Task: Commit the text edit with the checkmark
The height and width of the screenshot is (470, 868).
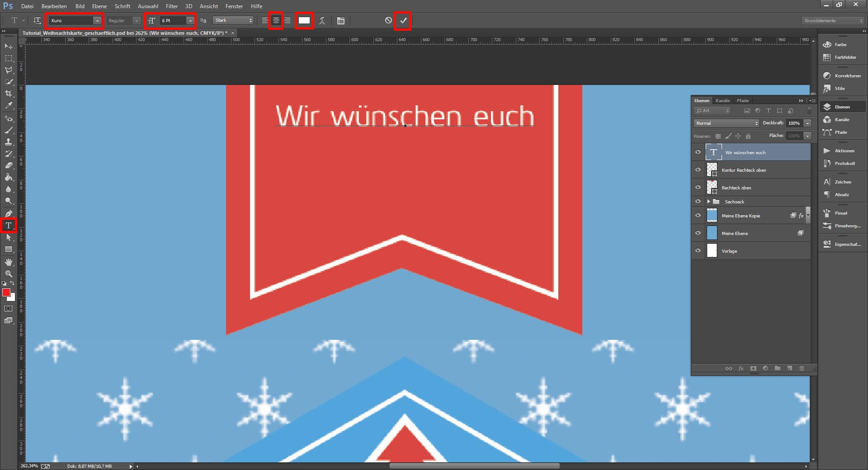Action: tap(403, 20)
